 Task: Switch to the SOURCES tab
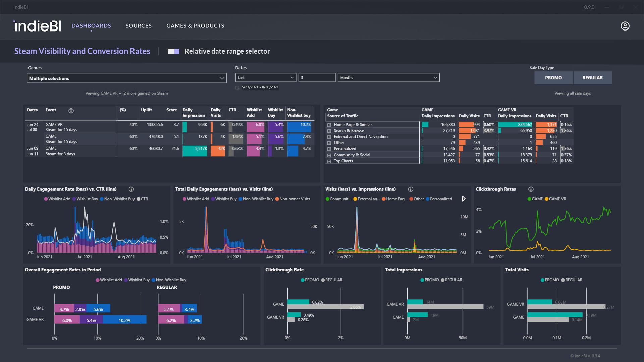(x=139, y=26)
